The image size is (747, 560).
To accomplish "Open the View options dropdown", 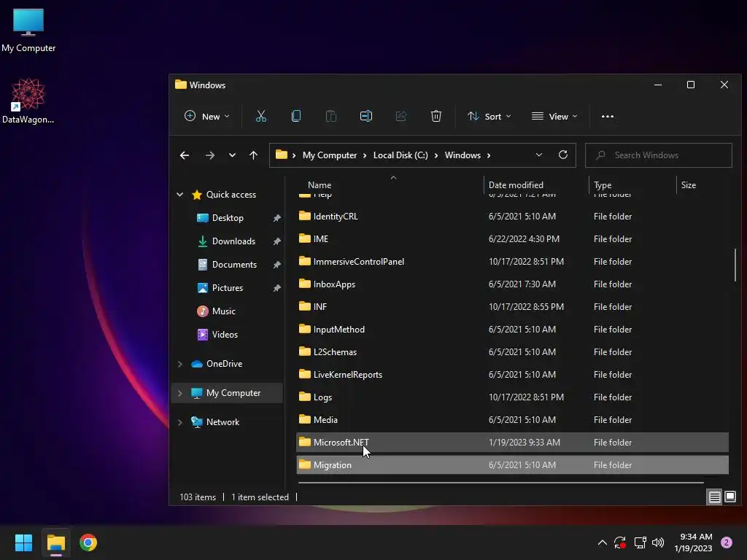I will 554,116.
